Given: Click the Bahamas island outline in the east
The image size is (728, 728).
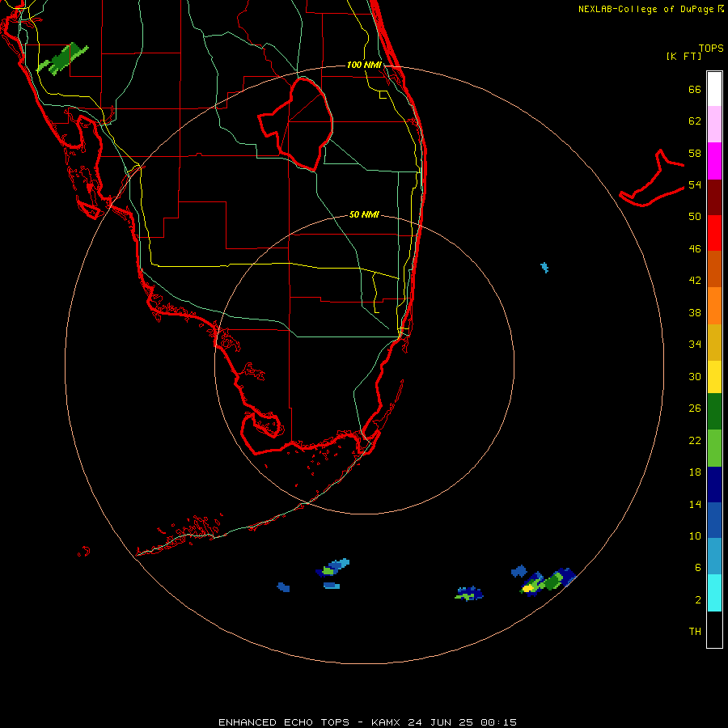Looking at the screenshot, I should pyautogui.click(x=652, y=179).
